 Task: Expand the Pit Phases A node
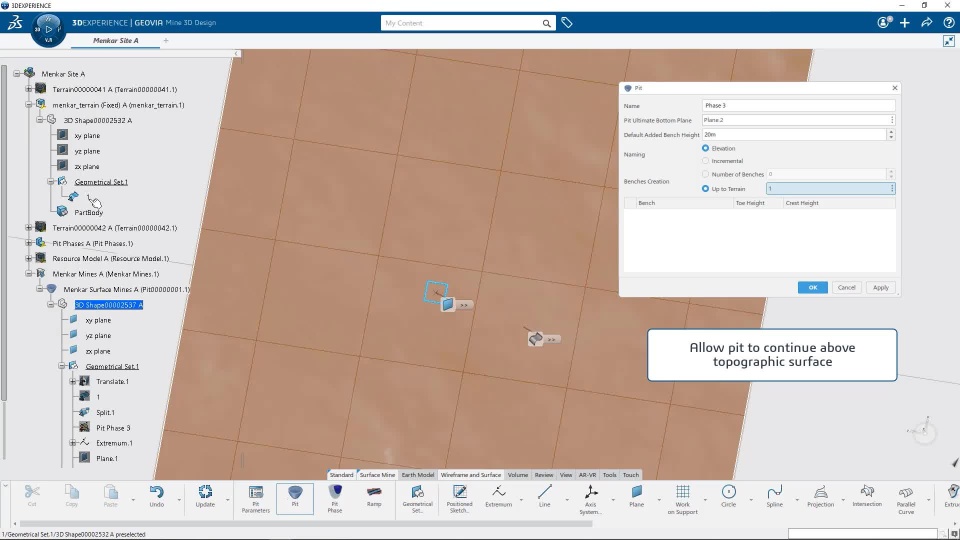tap(29, 243)
